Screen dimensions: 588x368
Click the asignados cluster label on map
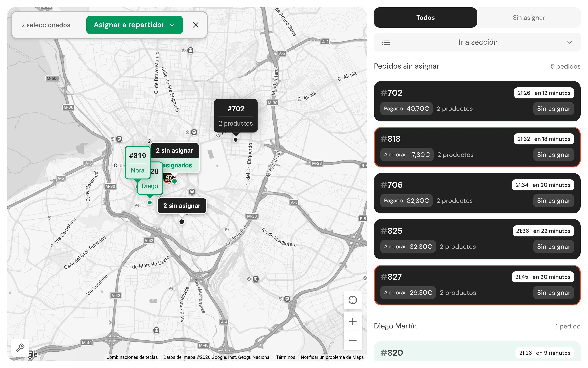pos(177,165)
